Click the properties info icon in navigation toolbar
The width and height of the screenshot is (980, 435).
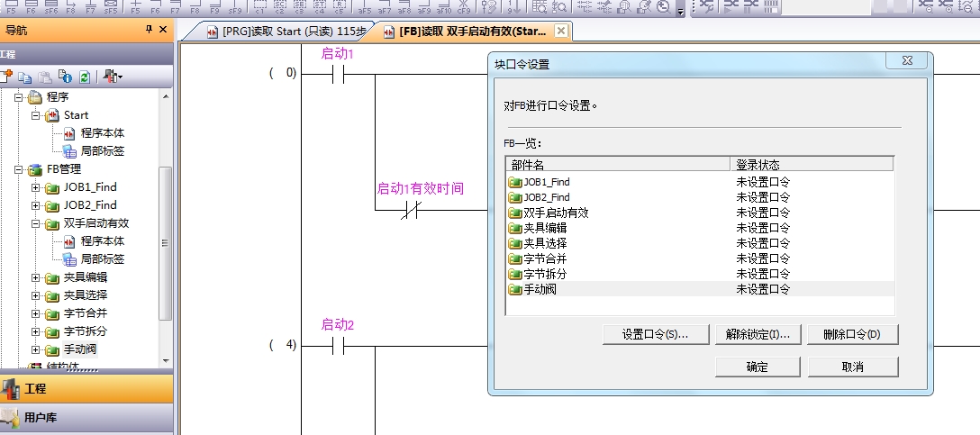[x=65, y=77]
